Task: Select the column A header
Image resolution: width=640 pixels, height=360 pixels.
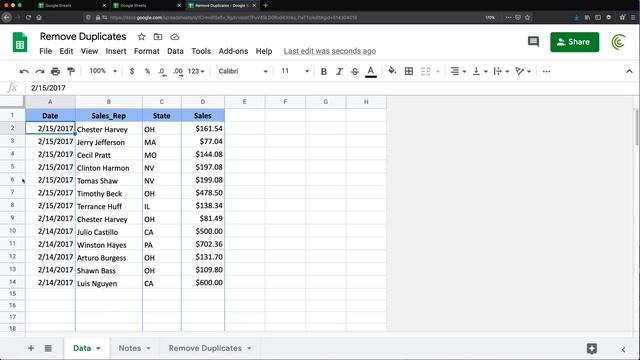Action: [x=50, y=102]
